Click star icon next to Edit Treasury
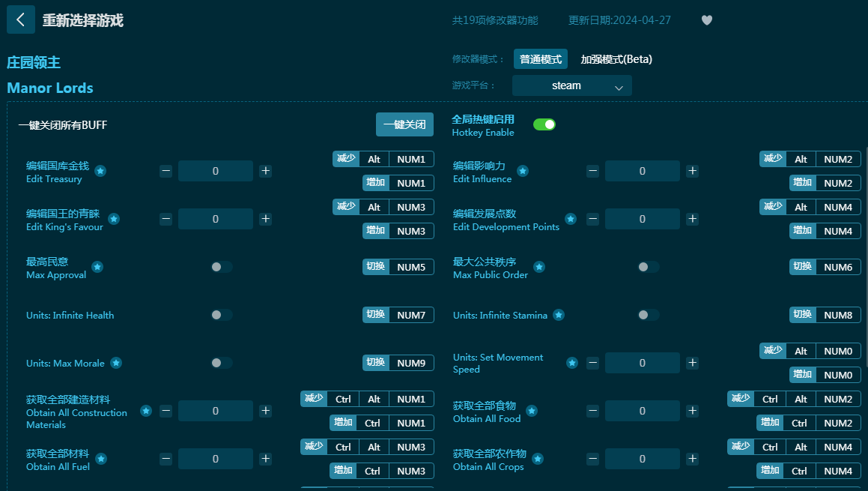Viewport: 868px width, 491px height. point(100,171)
